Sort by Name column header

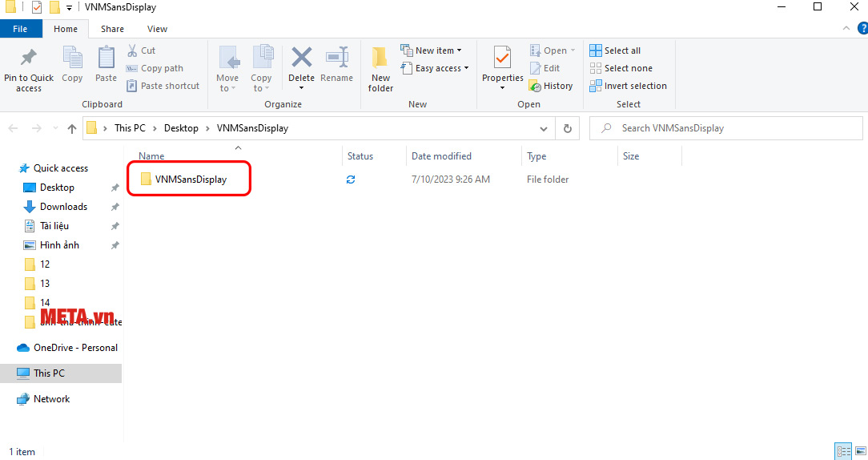pos(151,156)
